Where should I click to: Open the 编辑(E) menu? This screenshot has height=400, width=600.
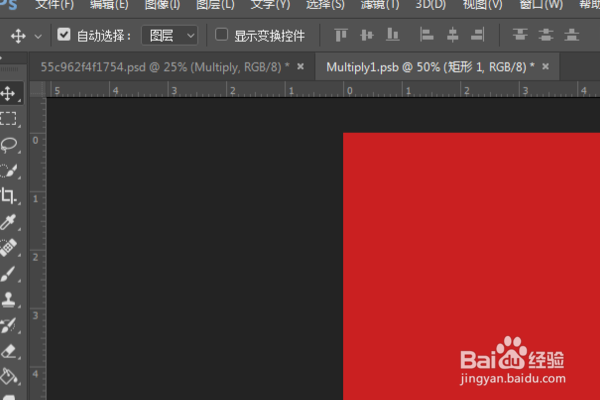(109, 5)
